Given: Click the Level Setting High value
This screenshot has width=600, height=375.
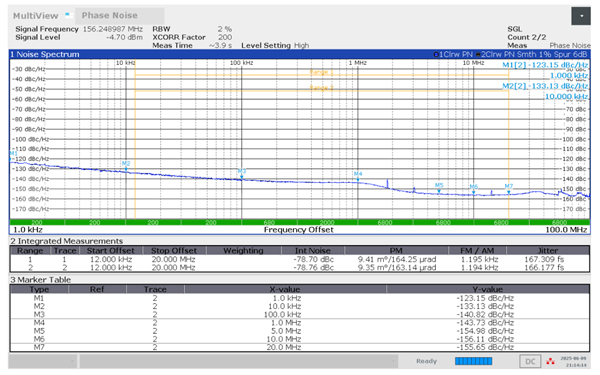Looking at the screenshot, I should 301,45.
